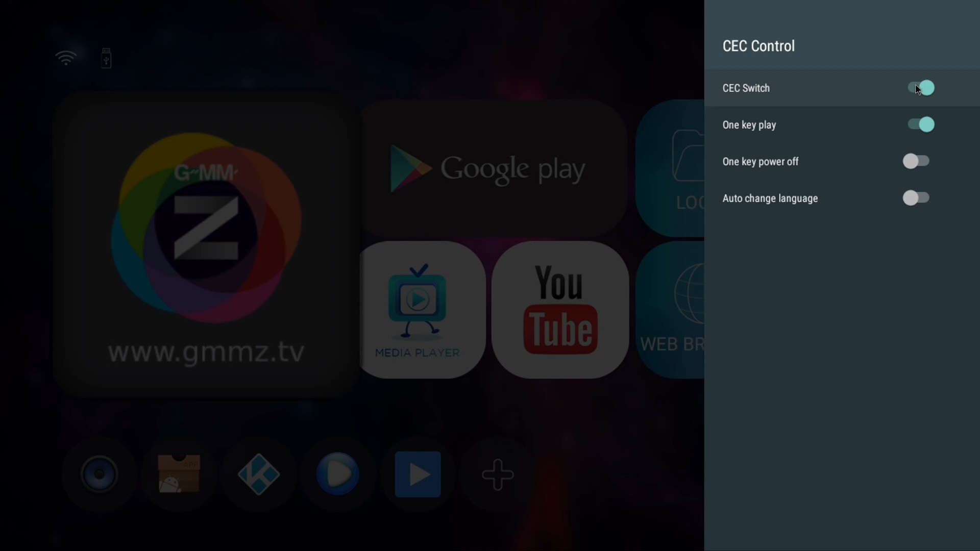
Task: Select the add shortcut button
Action: coord(498,474)
